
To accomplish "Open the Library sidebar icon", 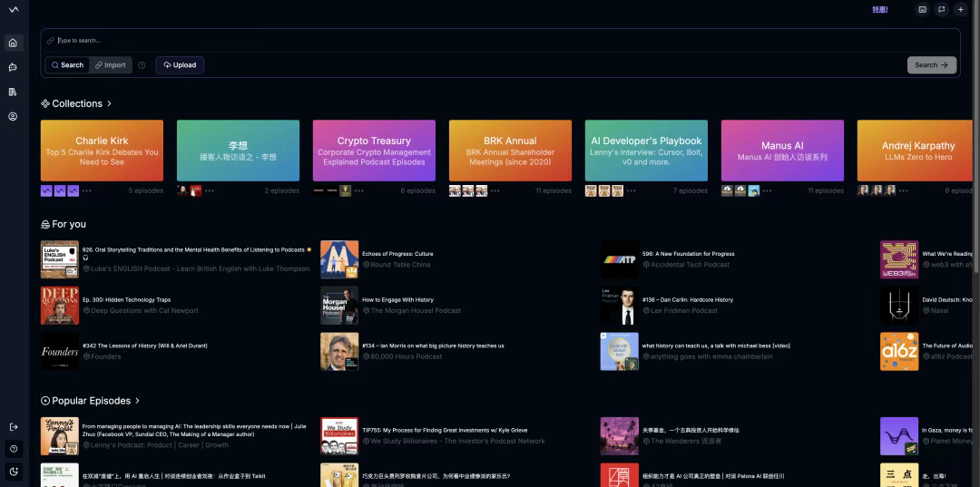I will [13, 92].
